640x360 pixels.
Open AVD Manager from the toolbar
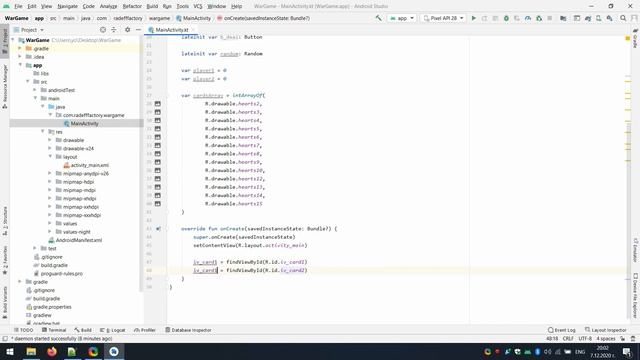pos(598,18)
